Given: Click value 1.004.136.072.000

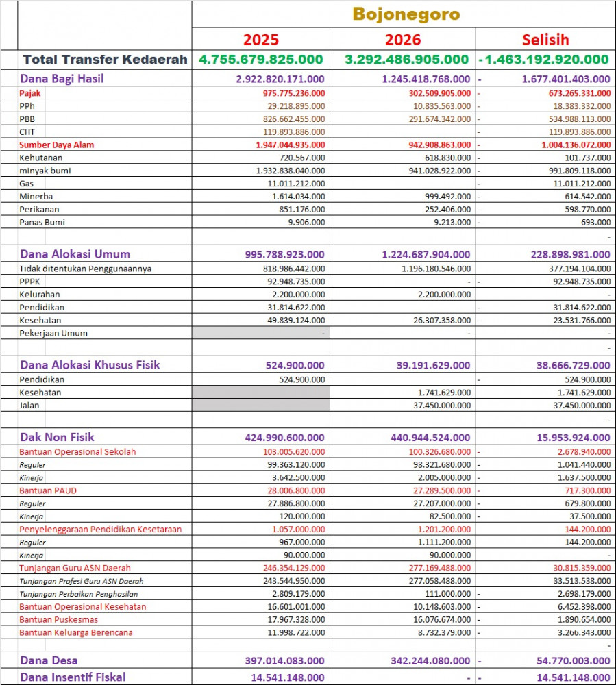Looking at the screenshot, I should tap(576, 145).
